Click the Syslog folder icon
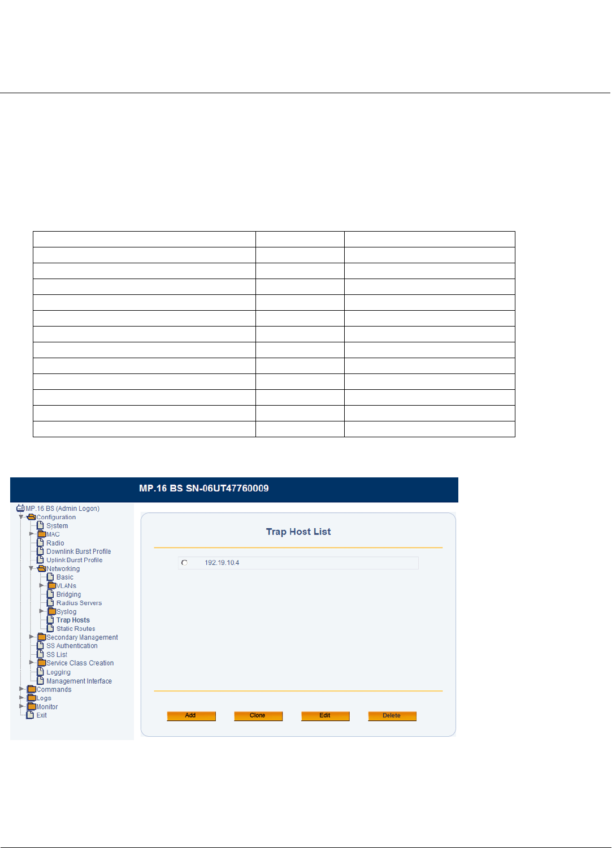Screen dimensions: 616x848 pos(52,611)
